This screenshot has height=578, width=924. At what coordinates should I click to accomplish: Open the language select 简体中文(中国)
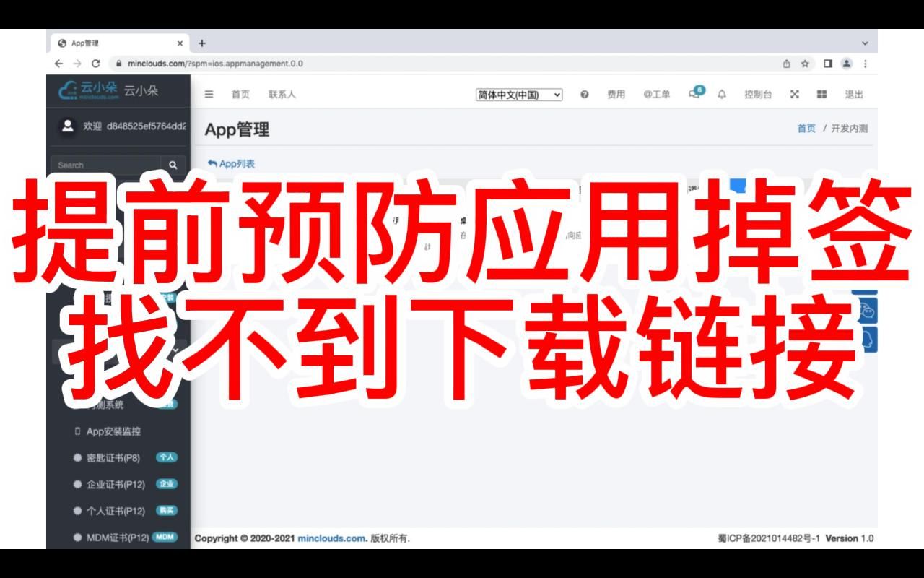pyautogui.click(x=519, y=95)
